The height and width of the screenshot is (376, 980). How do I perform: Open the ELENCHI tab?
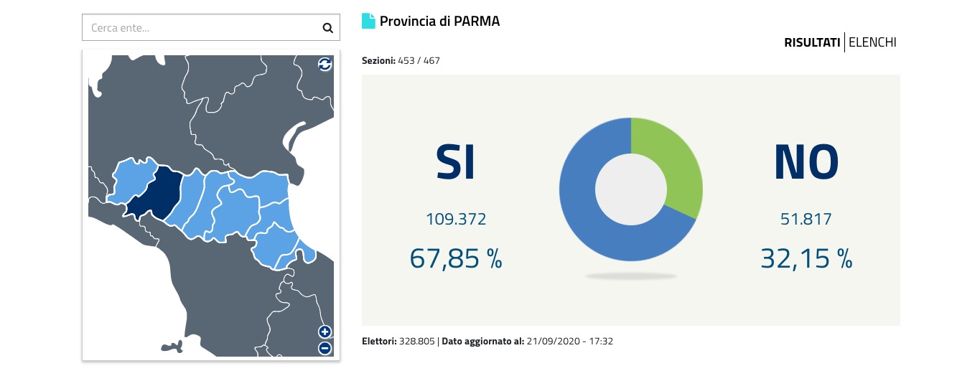pyautogui.click(x=872, y=42)
